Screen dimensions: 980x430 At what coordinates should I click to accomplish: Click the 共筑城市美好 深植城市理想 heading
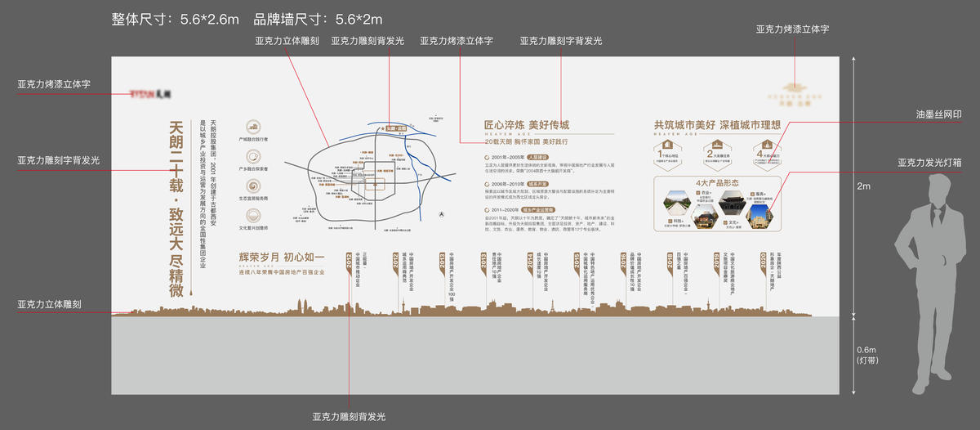(x=717, y=124)
